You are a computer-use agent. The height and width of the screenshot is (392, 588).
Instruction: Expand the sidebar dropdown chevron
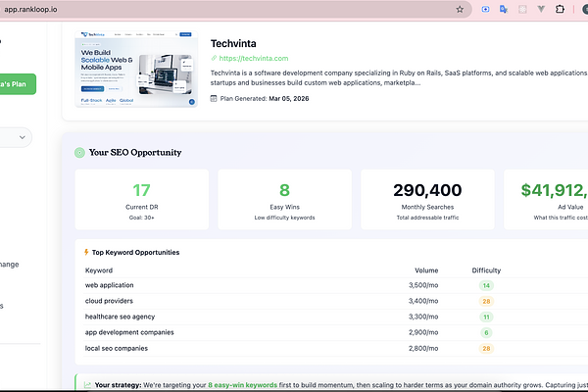click(x=21, y=138)
